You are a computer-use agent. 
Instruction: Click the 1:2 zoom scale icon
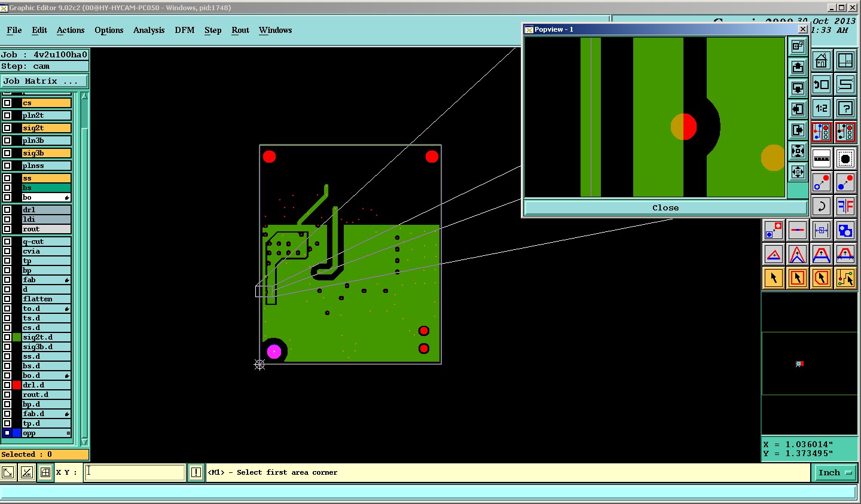(x=822, y=108)
